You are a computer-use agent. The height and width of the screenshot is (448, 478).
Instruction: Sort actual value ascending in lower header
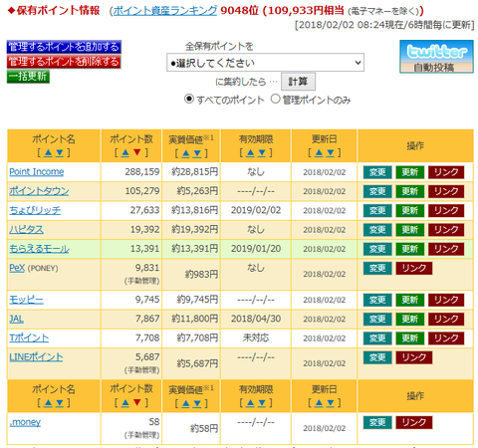[x=185, y=403]
